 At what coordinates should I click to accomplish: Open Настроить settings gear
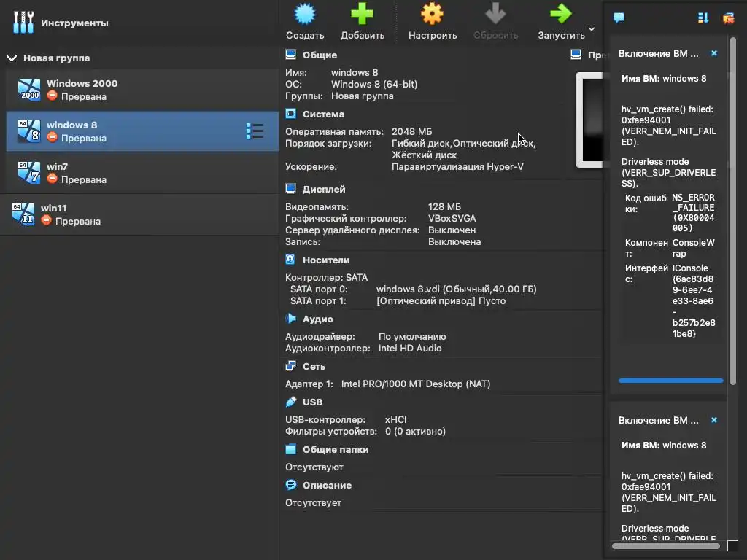(x=432, y=14)
